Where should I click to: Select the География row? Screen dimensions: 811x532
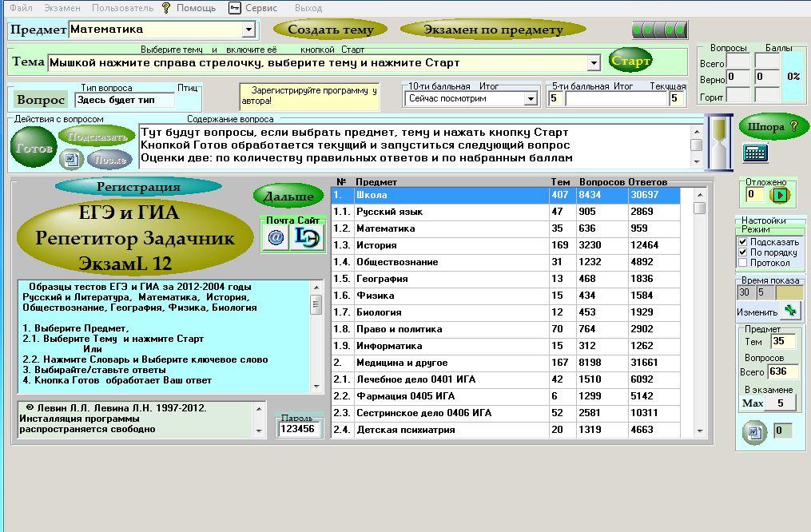(x=505, y=280)
